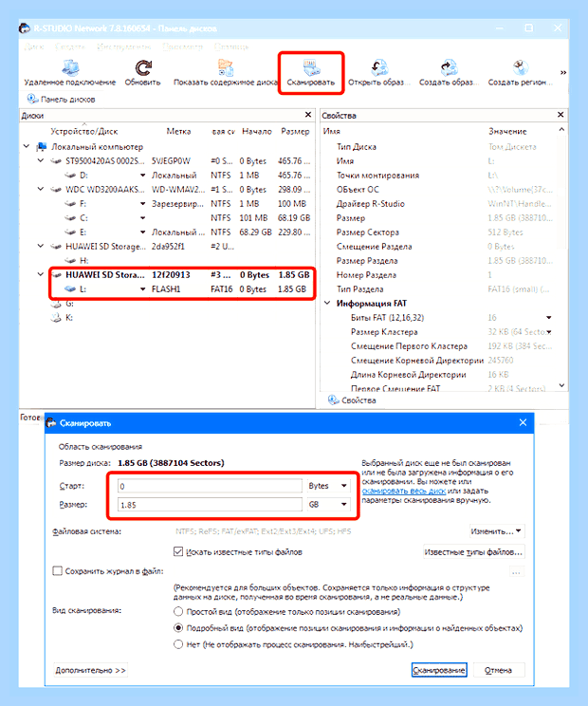Image resolution: width=588 pixels, height=706 pixels.
Task: Collapse the Локальный компьютер tree node
Action: (x=27, y=146)
